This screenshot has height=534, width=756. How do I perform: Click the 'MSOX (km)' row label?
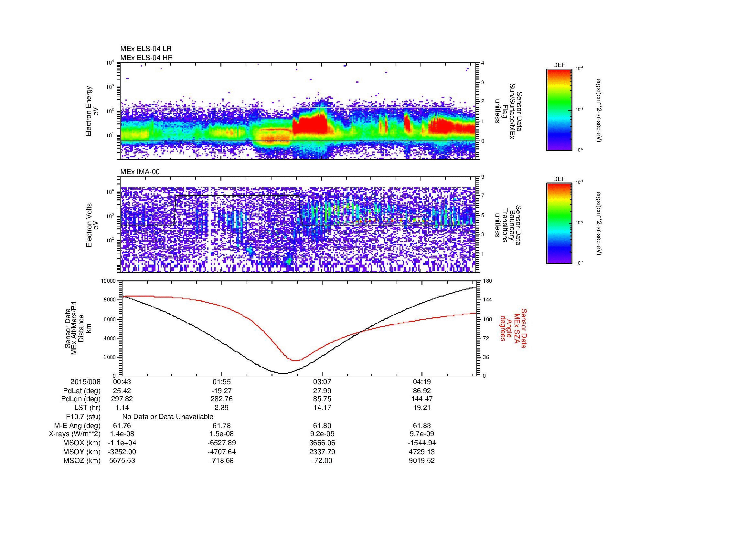[82, 443]
